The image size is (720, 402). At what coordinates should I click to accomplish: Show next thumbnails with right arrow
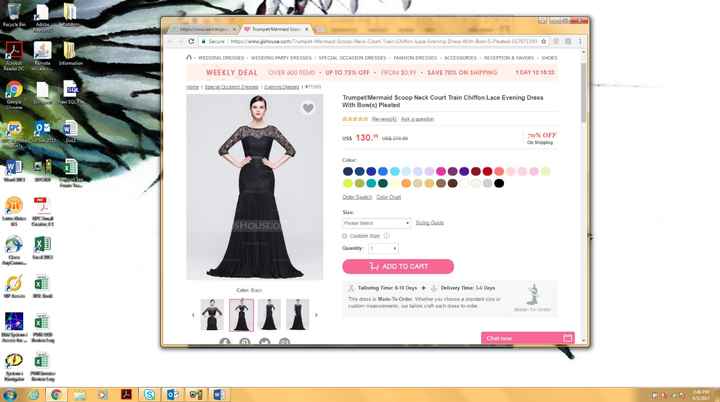click(x=316, y=315)
